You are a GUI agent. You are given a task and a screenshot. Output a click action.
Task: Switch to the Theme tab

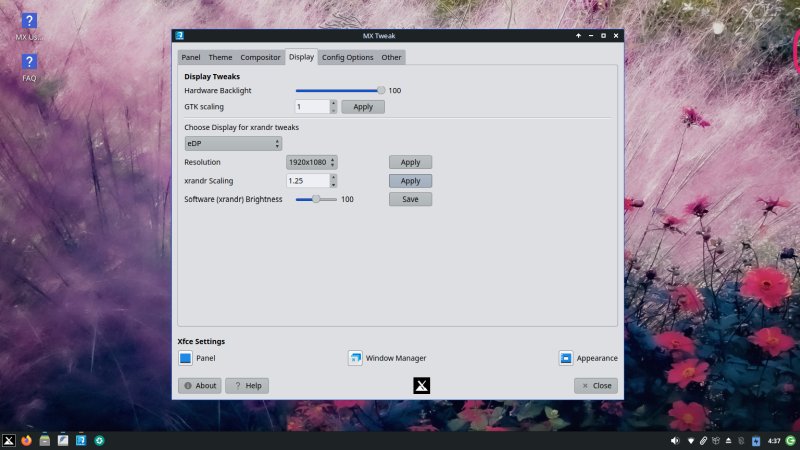[x=220, y=57]
